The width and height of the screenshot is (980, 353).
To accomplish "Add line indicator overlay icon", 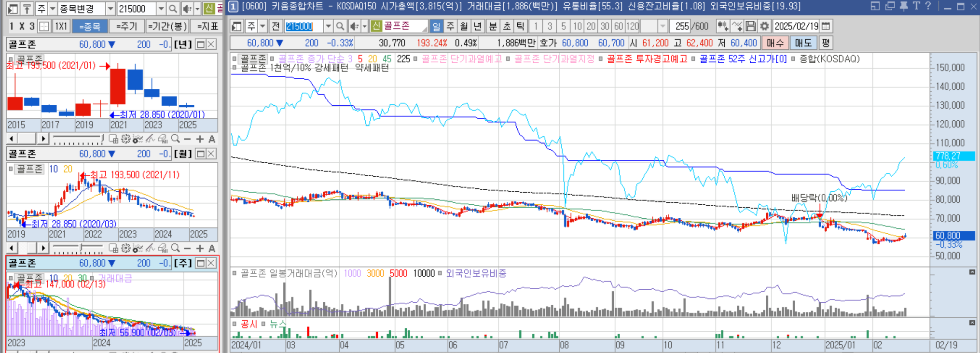I will click(737, 26).
